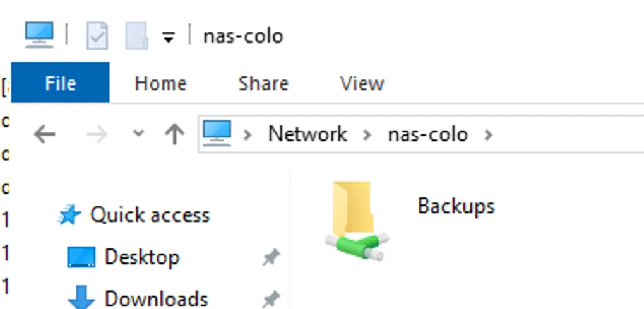
Task: Switch to the Share ribbon tab
Action: (263, 83)
